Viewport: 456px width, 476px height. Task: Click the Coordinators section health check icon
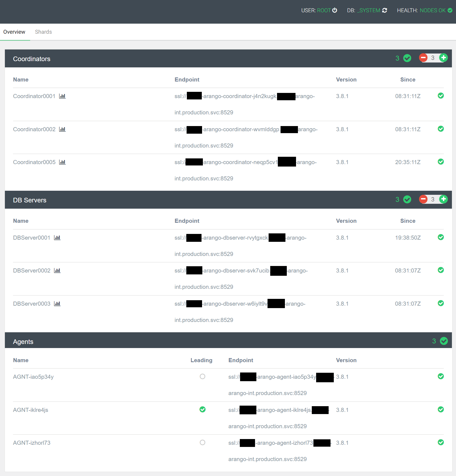407,58
